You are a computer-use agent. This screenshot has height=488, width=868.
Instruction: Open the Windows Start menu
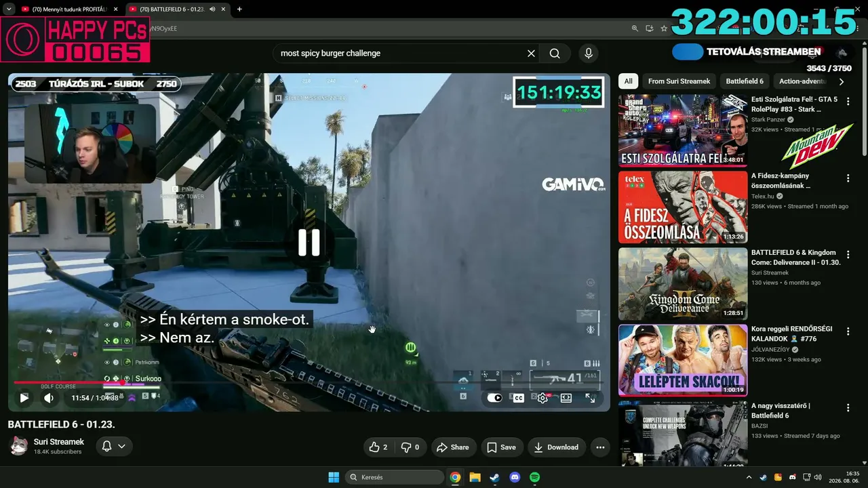(x=334, y=477)
